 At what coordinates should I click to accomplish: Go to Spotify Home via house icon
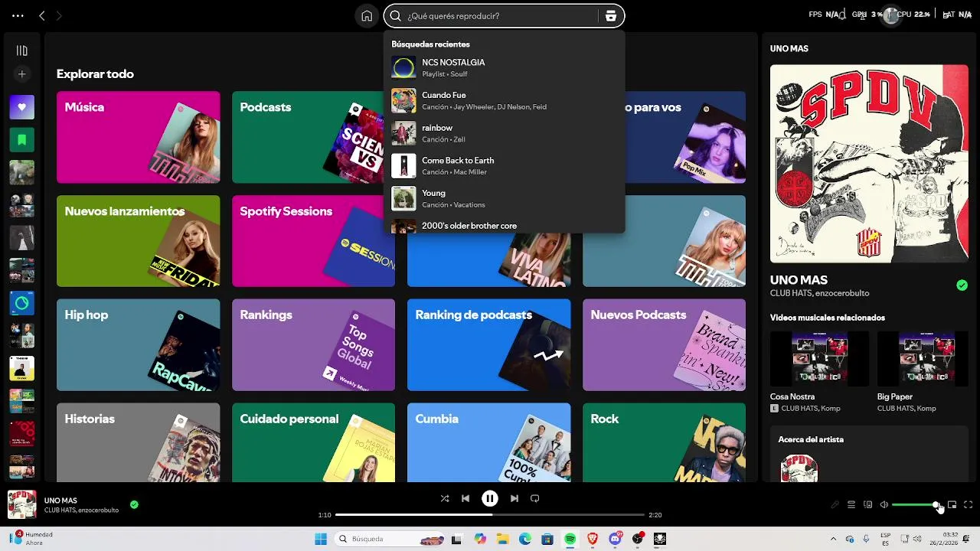367,16
